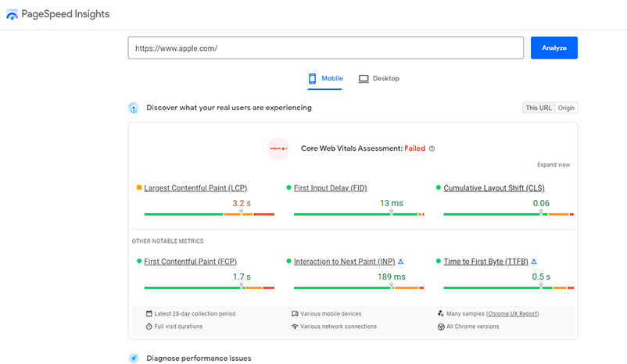Click the 0.5 s TTFB value
This screenshot has height=364, width=627.
click(541, 277)
